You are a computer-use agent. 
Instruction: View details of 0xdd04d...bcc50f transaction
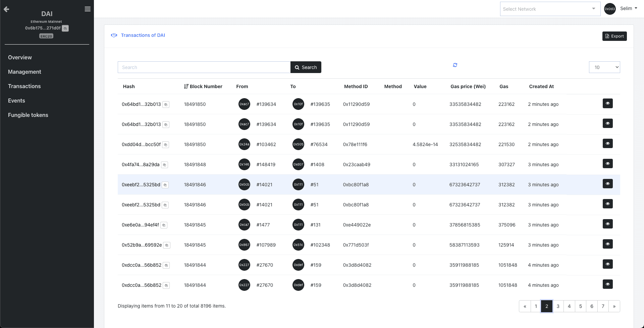coord(607,143)
